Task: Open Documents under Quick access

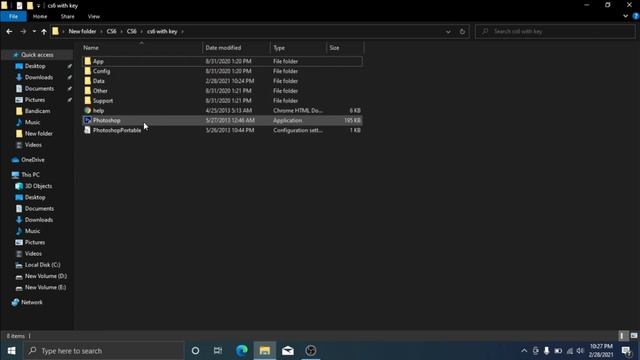Action: (x=39, y=89)
